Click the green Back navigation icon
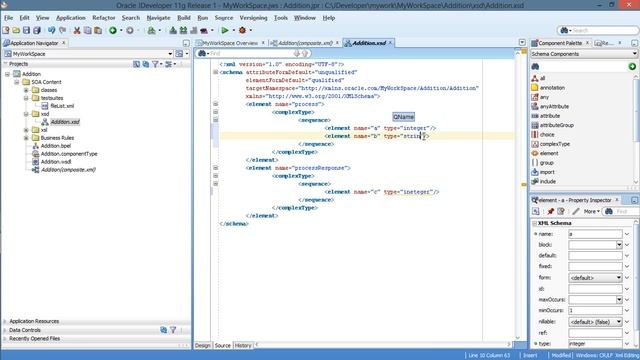Viewport: 640px width, 360px height. tap(113, 30)
